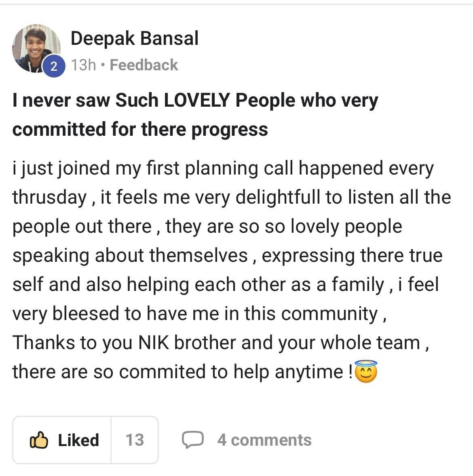Open the 4 comments link

264,440
